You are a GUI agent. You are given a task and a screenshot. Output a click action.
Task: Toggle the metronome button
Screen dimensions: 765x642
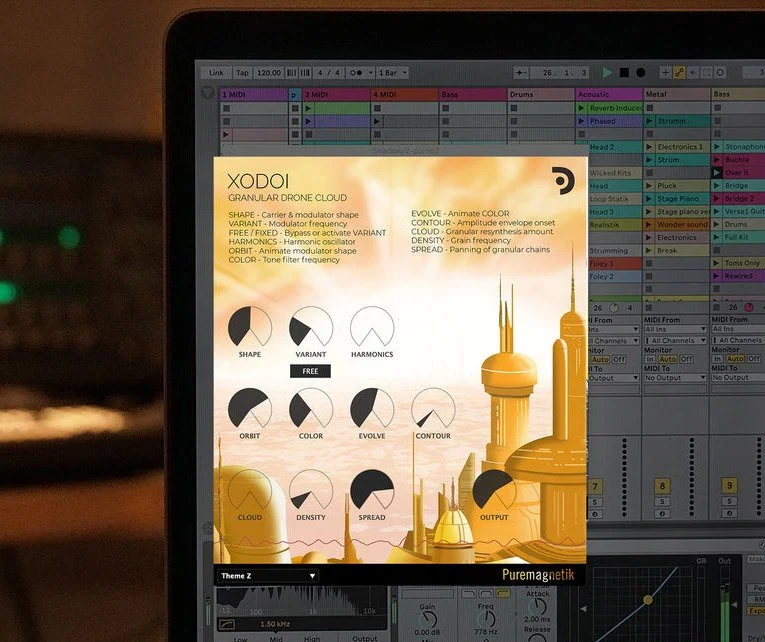tap(357, 73)
